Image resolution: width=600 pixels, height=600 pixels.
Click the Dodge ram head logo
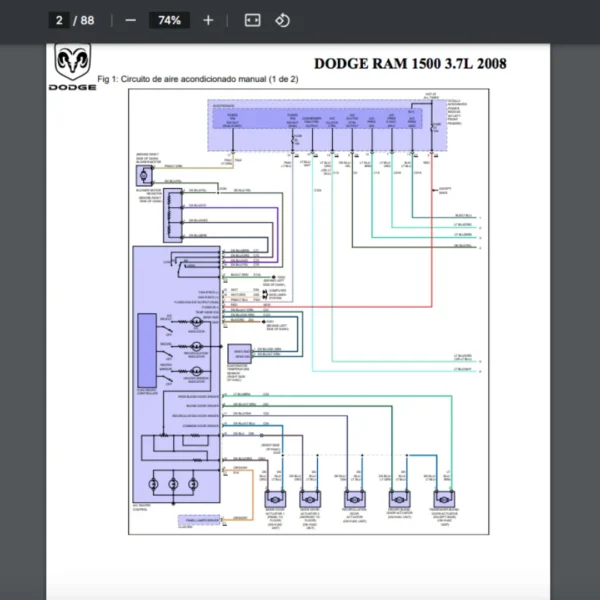tap(72, 64)
